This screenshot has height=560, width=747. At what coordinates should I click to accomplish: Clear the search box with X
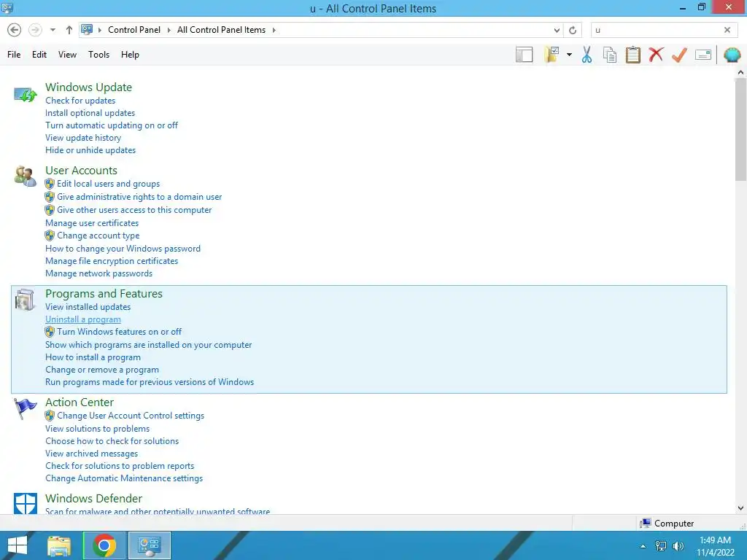click(727, 30)
